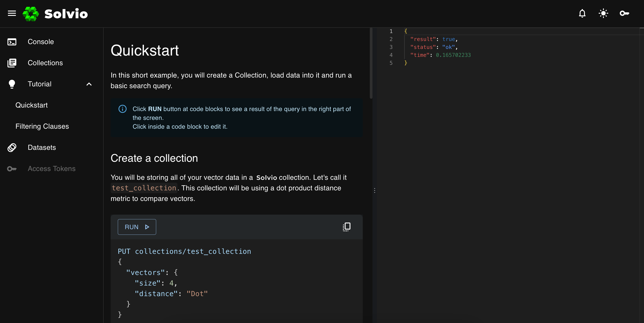644x323 pixels.
Task: Click the Quickstart page heading
Action: [x=145, y=50]
